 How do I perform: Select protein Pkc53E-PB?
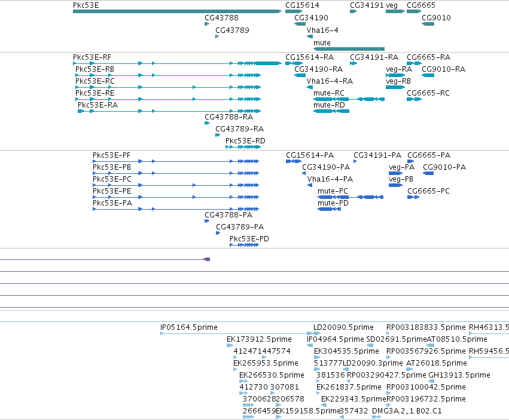coord(112,167)
